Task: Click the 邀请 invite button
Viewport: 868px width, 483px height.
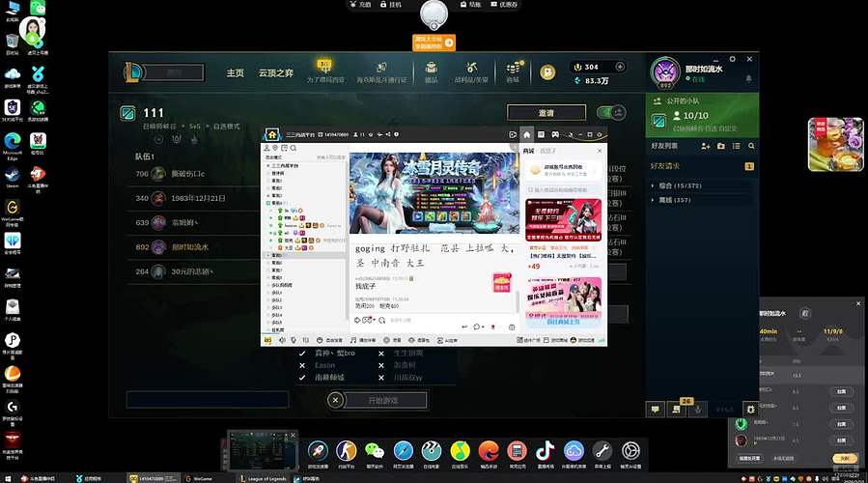Action: tap(546, 112)
